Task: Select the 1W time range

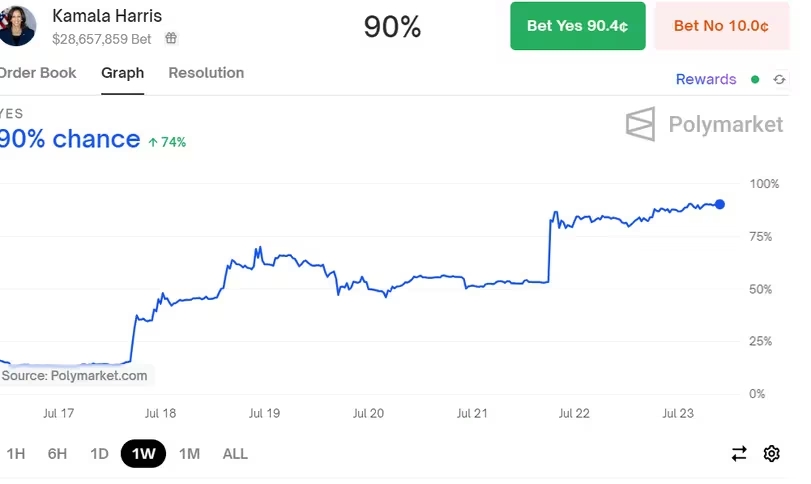Action: tap(143, 454)
